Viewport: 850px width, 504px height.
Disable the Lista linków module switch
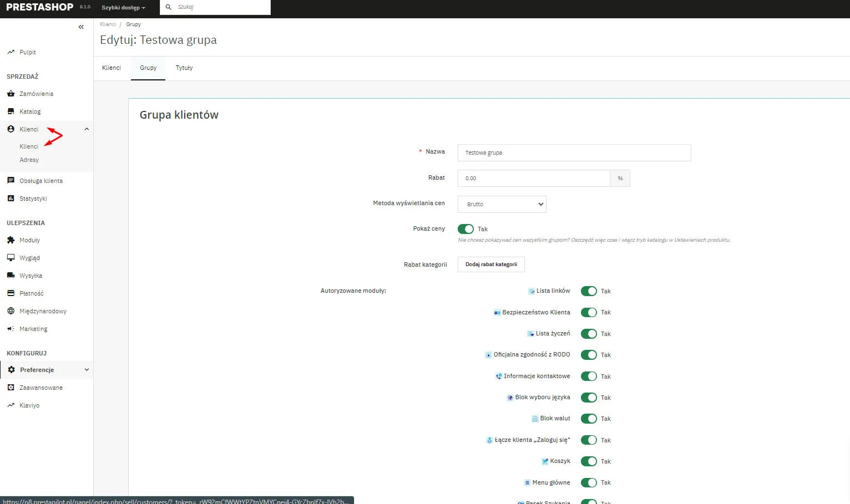pyautogui.click(x=589, y=291)
